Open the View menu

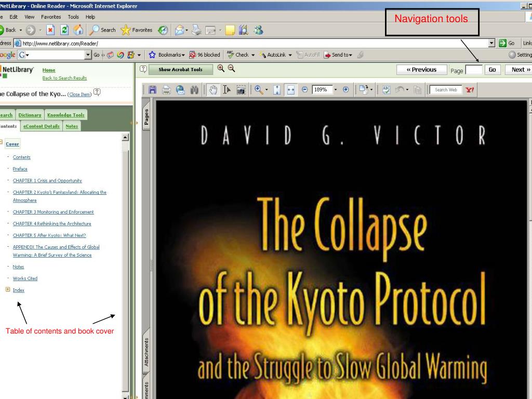click(x=29, y=17)
